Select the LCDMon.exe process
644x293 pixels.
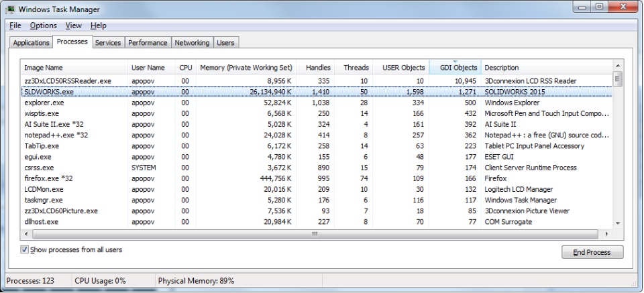tap(316, 189)
